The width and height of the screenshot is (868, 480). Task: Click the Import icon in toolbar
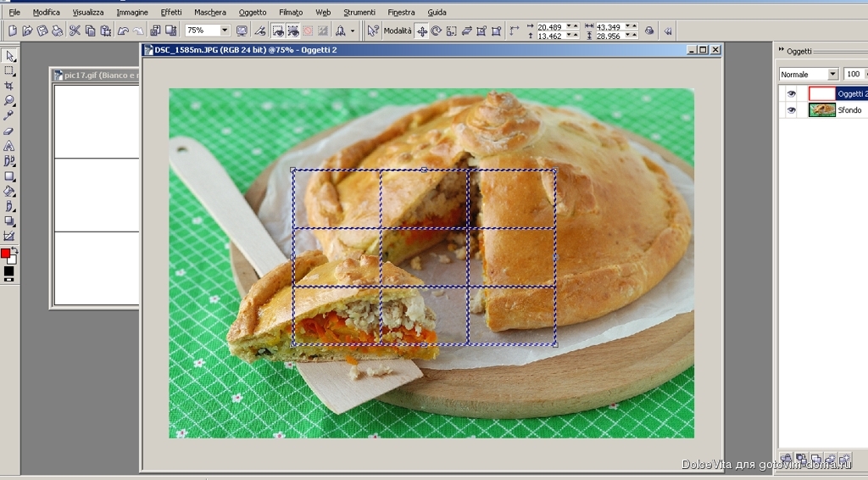[156, 31]
